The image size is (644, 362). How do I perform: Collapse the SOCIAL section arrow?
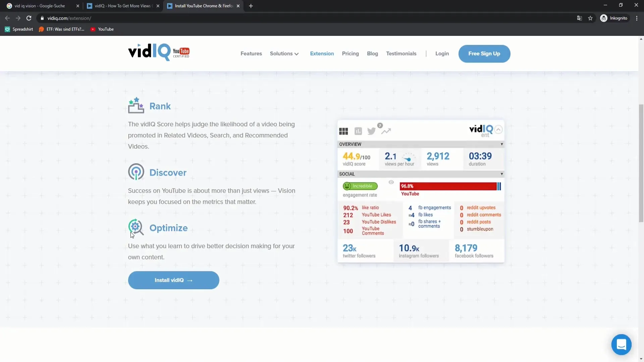coord(502,174)
